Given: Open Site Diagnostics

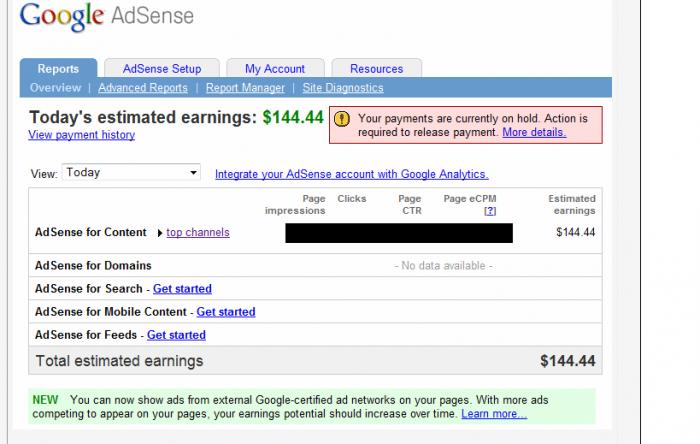Looking at the screenshot, I should [x=343, y=88].
